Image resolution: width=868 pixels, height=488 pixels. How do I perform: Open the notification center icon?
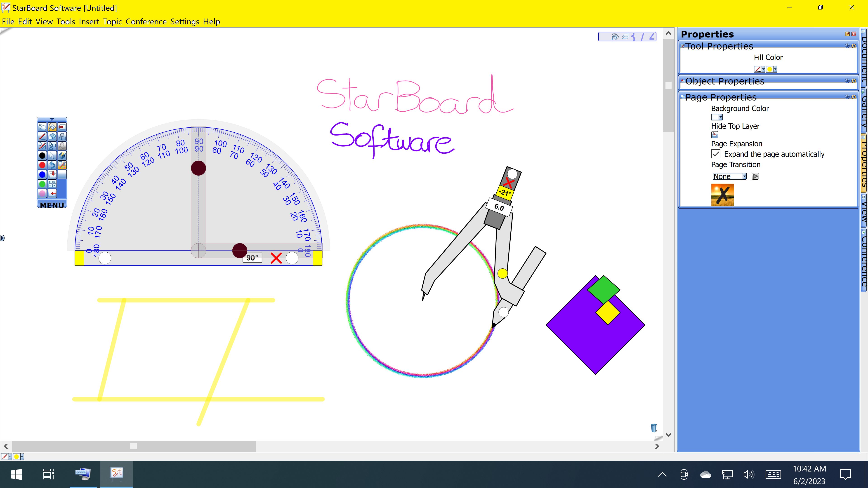tap(845, 474)
